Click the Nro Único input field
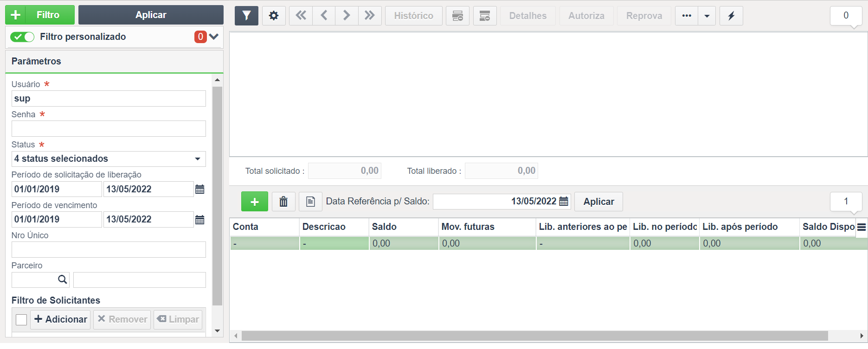 pyautogui.click(x=109, y=249)
